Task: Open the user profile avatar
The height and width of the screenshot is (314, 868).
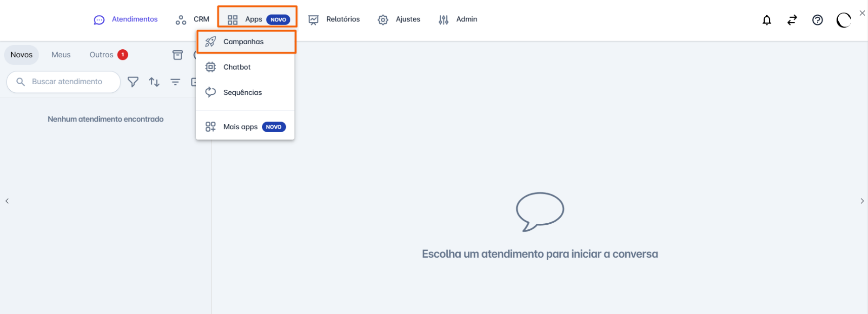Action: coord(843,20)
